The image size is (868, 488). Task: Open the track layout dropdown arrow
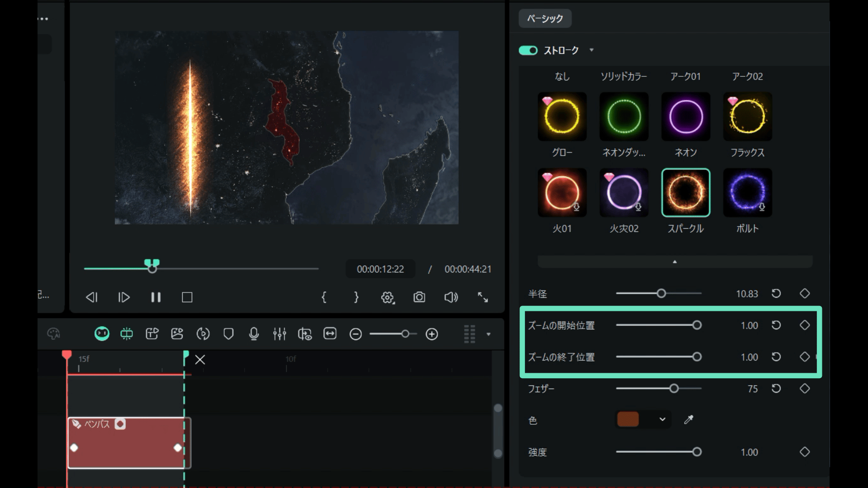(488, 334)
